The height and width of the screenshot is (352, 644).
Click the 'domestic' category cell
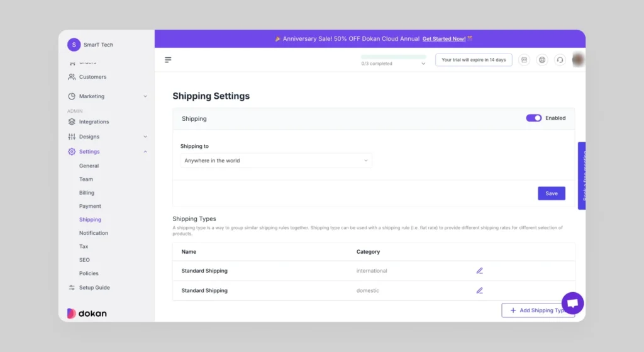click(367, 290)
